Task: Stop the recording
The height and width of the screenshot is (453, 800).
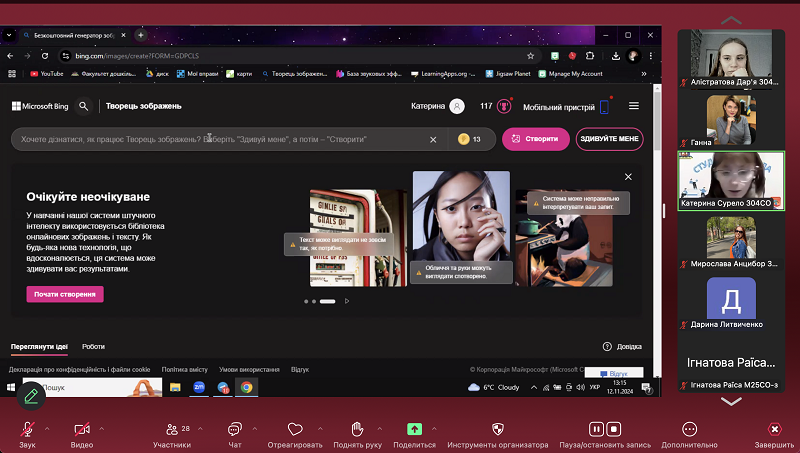Action: click(x=614, y=429)
